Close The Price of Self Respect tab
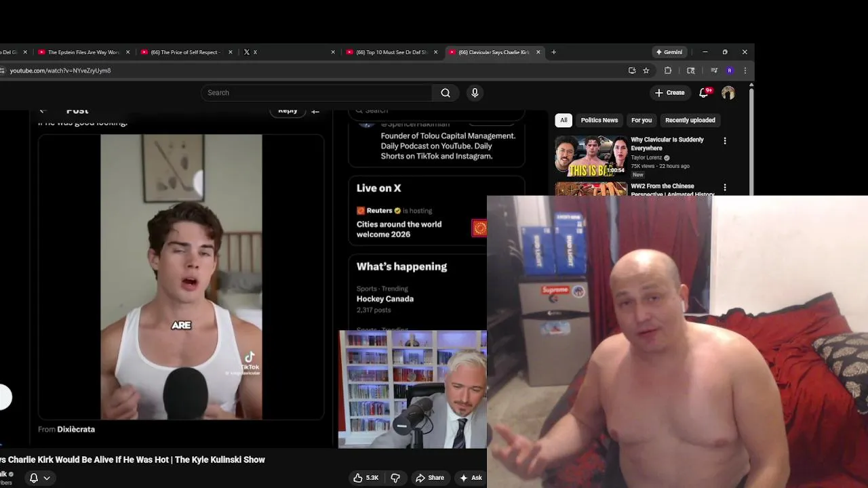The width and height of the screenshot is (868, 488). 231,52
